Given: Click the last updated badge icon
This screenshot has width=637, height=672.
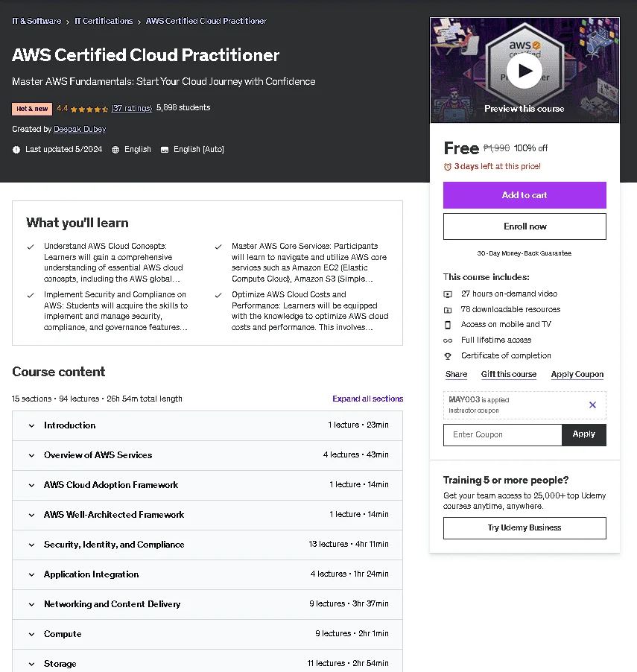Looking at the screenshot, I should pos(16,150).
